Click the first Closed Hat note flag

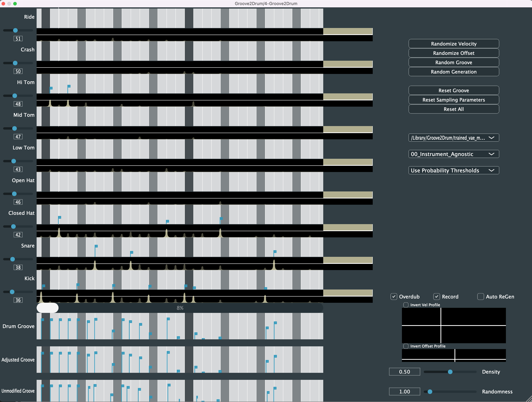click(x=60, y=218)
